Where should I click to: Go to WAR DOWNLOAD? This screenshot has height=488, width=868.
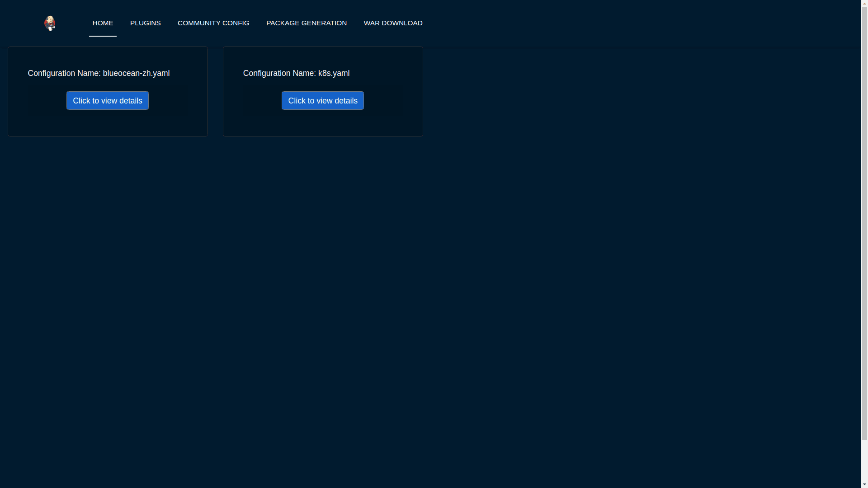pyautogui.click(x=393, y=23)
